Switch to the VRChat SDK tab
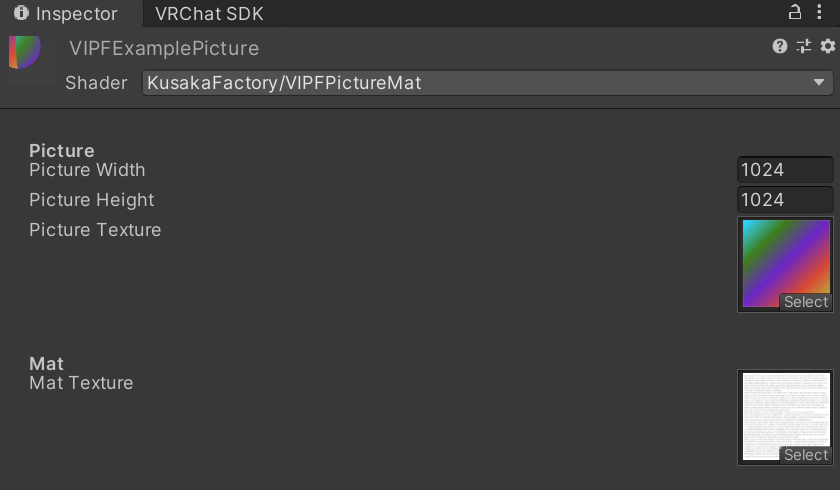 pyautogui.click(x=209, y=14)
